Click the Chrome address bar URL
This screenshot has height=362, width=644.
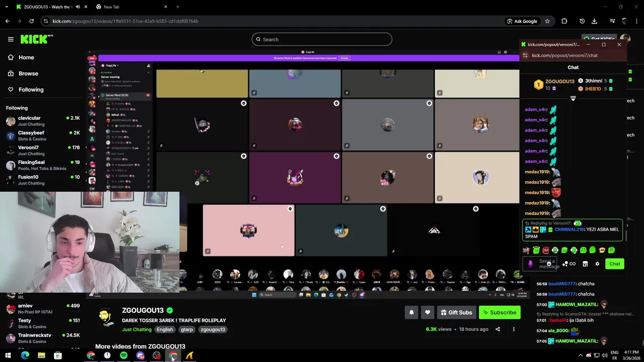pyautogui.click(x=125, y=21)
